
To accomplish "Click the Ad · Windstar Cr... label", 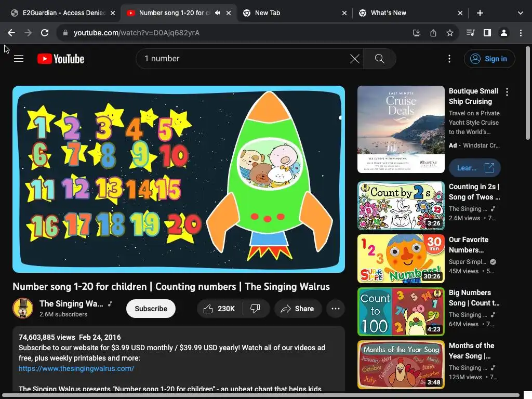I will click(x=474, y=145).
